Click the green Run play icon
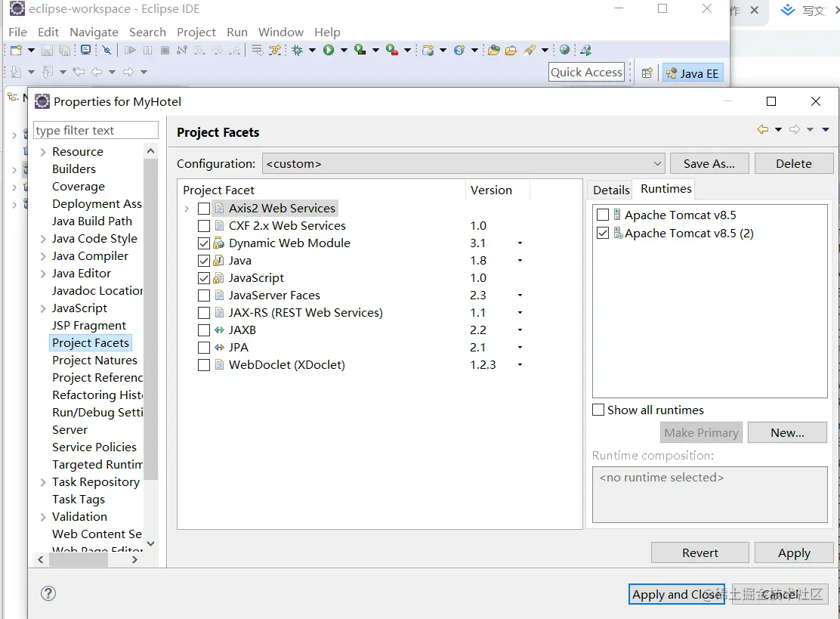 pos(329,50)
